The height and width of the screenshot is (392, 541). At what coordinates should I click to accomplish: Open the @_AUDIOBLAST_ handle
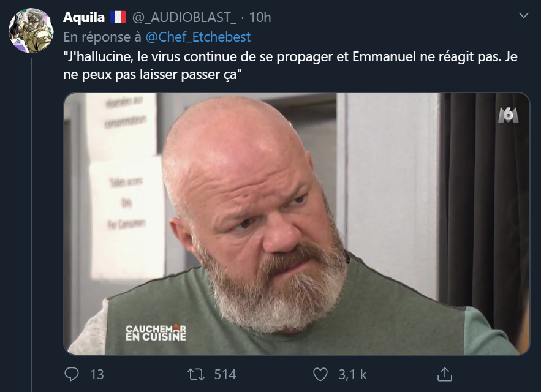pos(184,17)
